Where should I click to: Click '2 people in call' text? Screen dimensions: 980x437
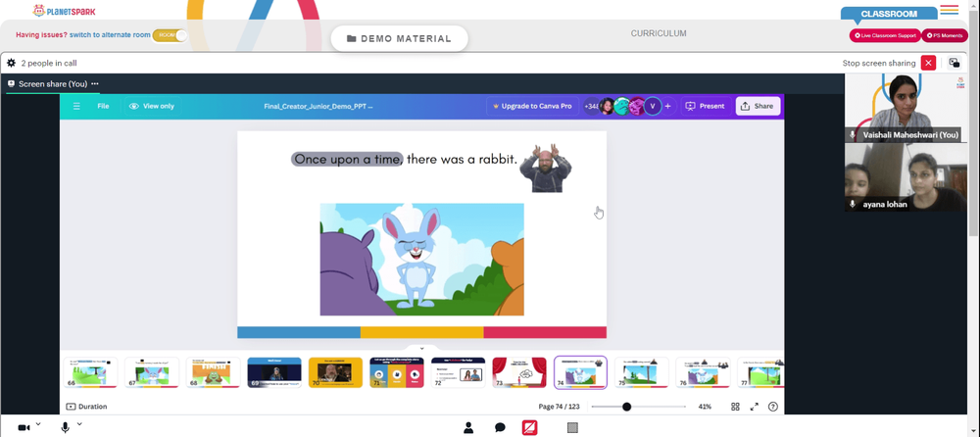pos(49,63)
